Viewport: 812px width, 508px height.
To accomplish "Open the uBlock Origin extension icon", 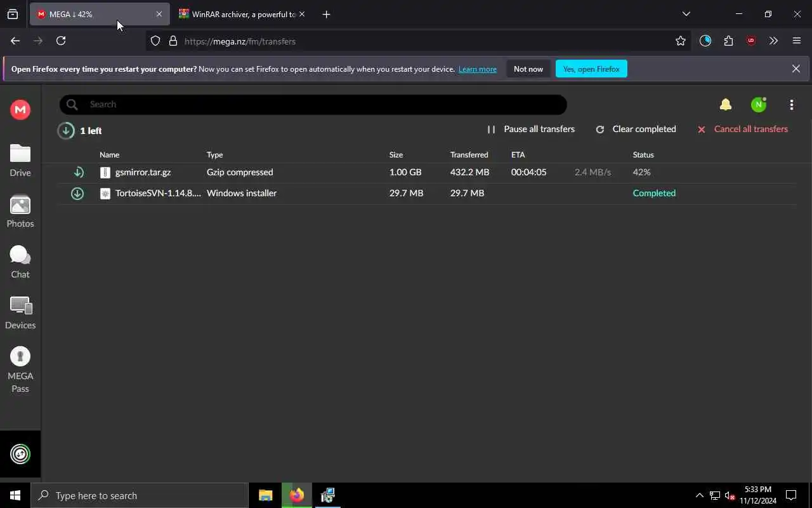I will (751, 41).
